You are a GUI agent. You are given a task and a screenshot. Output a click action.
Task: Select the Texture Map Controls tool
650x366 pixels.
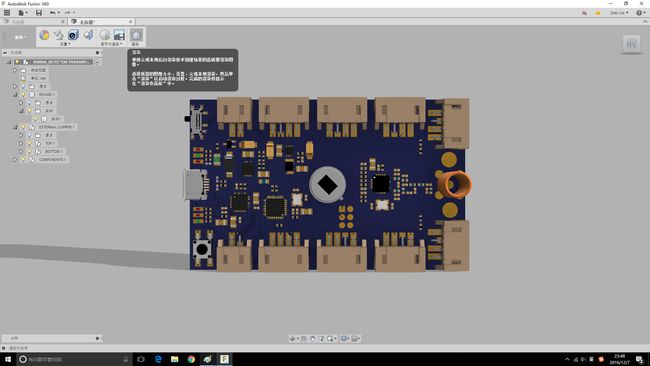(88, 35)
